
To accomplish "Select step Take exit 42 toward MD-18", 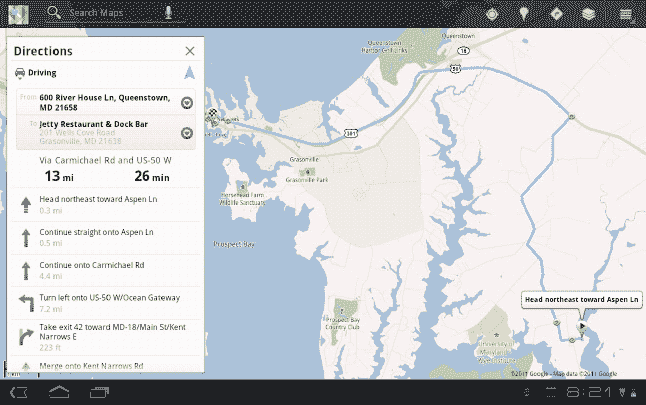I will [x=105, y=337].
